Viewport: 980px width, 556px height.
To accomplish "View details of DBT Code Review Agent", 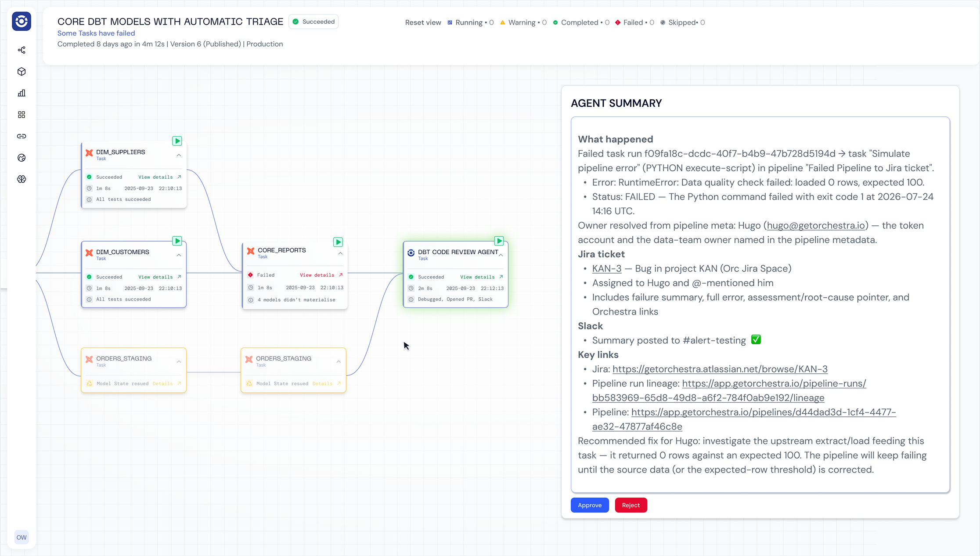I will pyautogui.click(x=482, y=277).
